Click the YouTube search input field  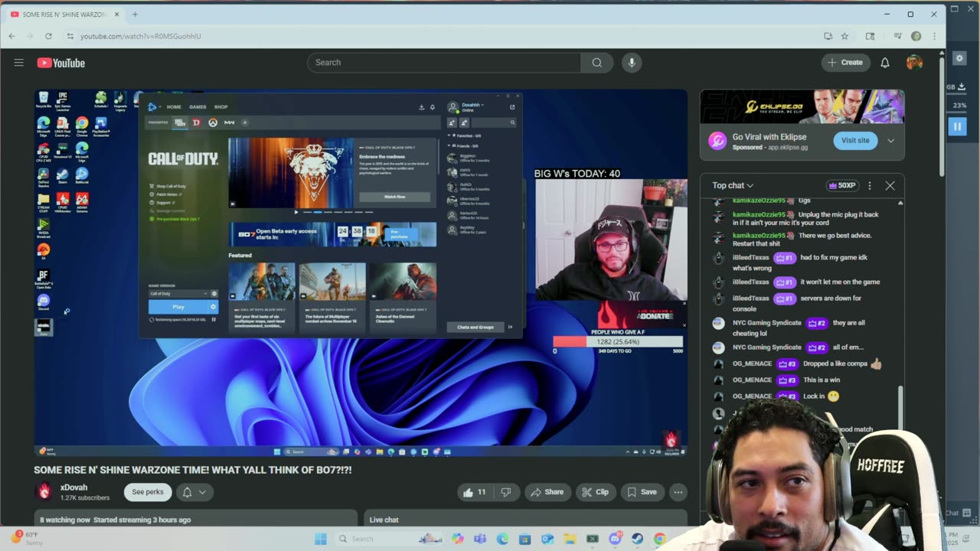(x=444, y=63)
